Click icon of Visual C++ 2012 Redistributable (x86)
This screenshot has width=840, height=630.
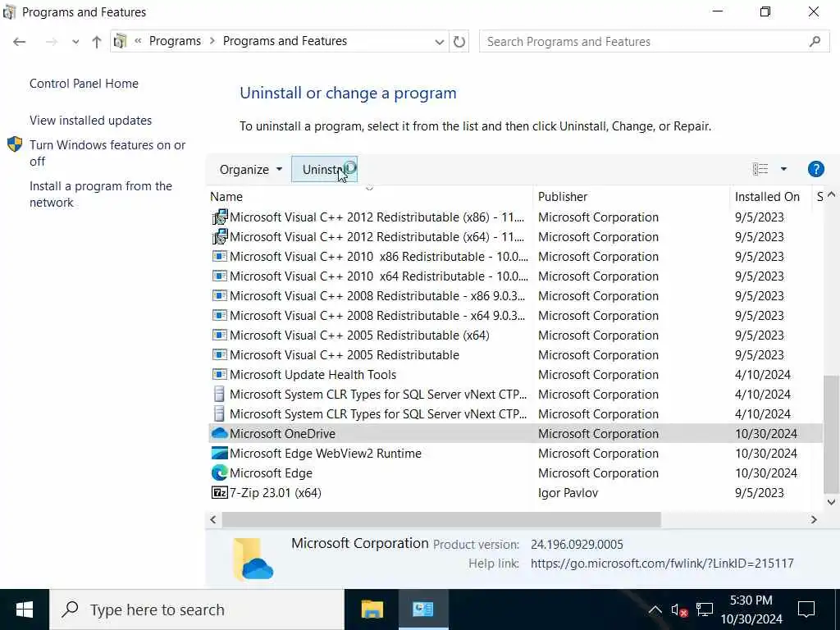click(x=220, y=217)
